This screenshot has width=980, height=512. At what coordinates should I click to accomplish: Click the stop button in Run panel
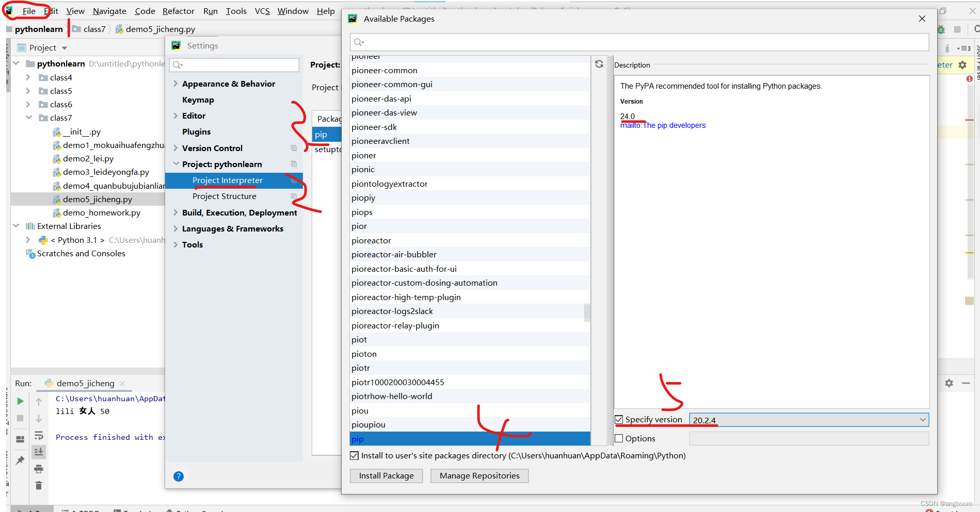coord(20,418)
